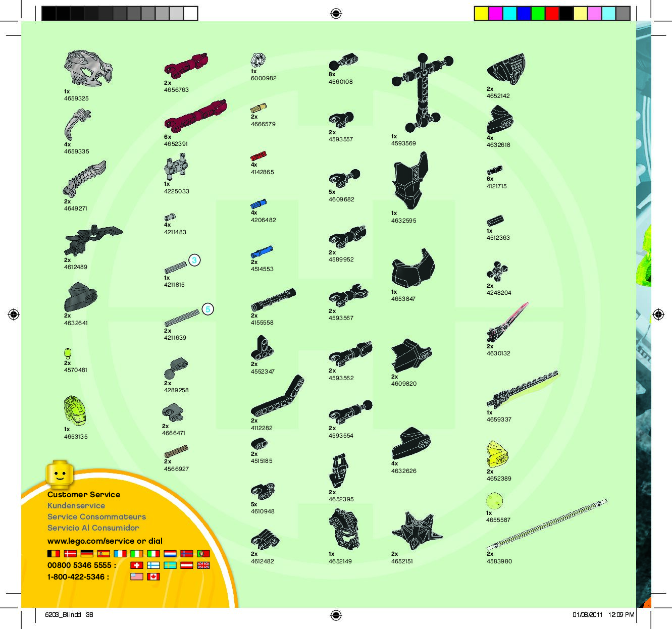
Task: Pick the magenta swatch in color bar
Action: click(495, 14)
